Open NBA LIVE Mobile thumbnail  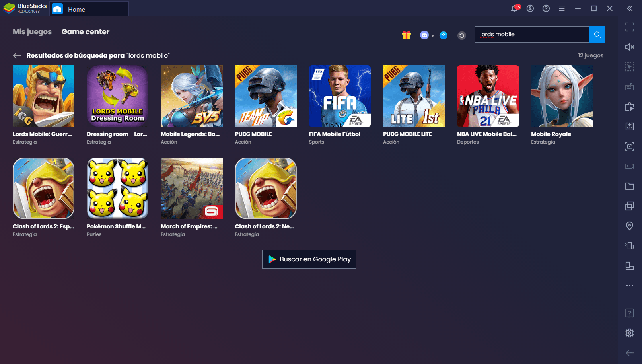(x=488, y=96)
